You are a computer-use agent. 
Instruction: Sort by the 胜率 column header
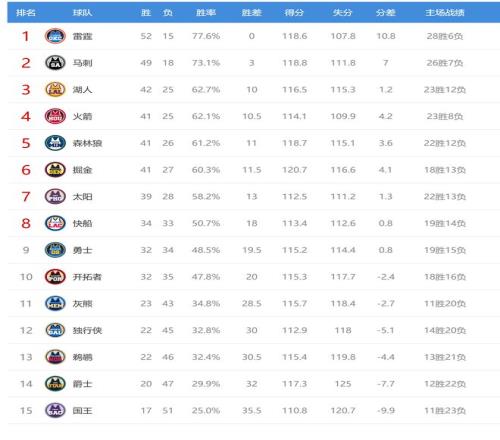pyautogui.click(x=206, y=13)
